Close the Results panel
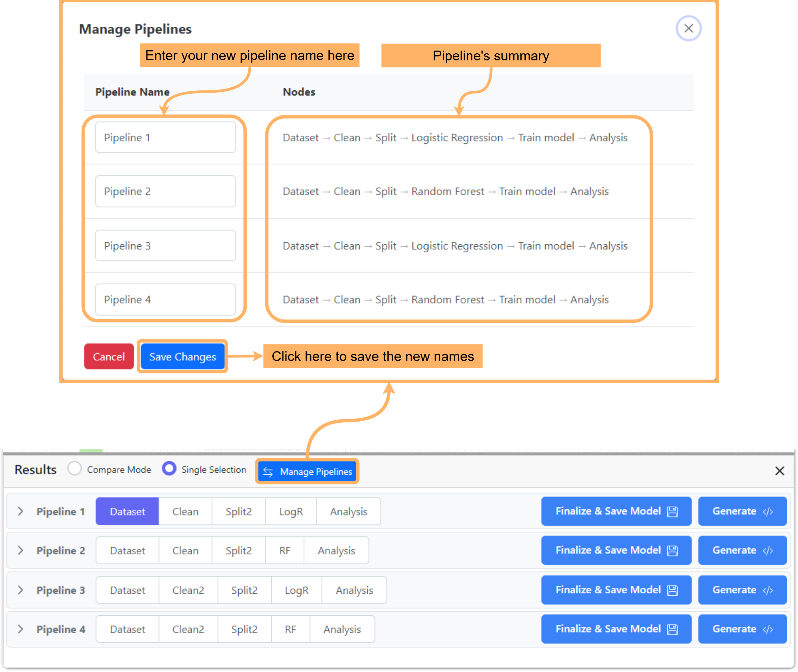 click(779, 471)
